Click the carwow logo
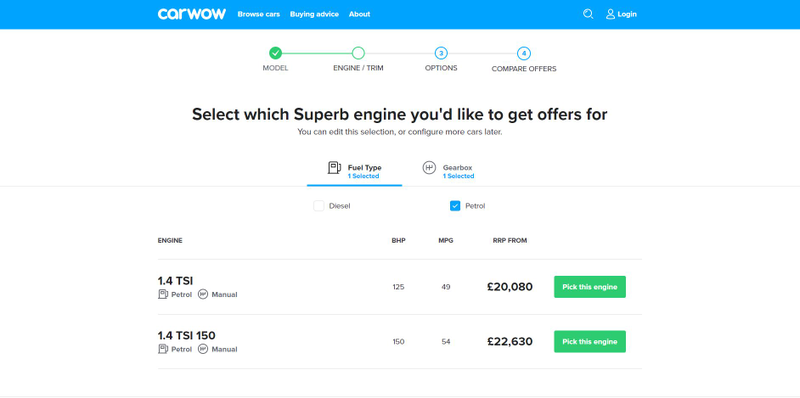Screen dimensions: 800x398 click(192, 14)
